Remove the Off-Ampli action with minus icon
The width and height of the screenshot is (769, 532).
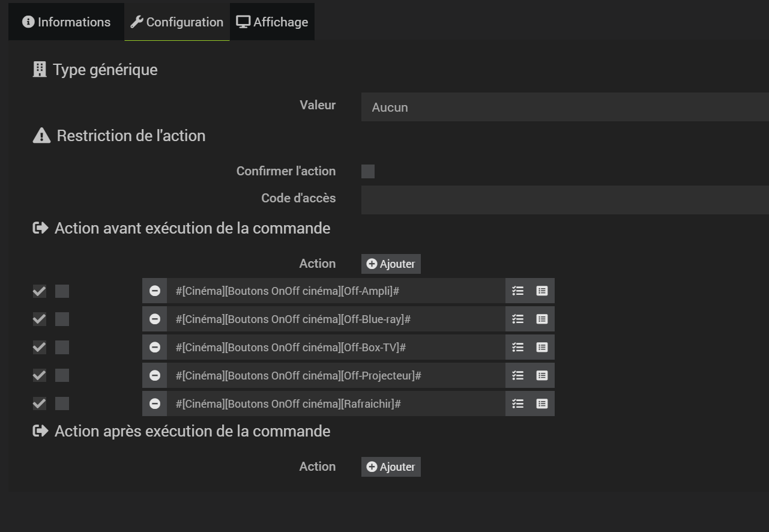pos(154,291)
